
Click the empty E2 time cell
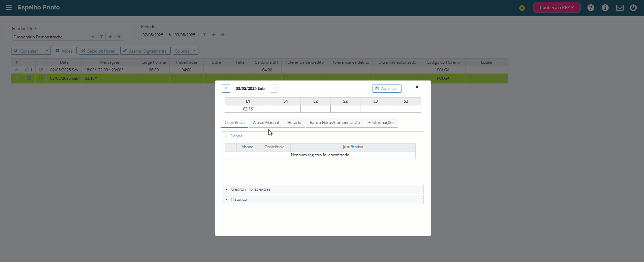point(316,109)
